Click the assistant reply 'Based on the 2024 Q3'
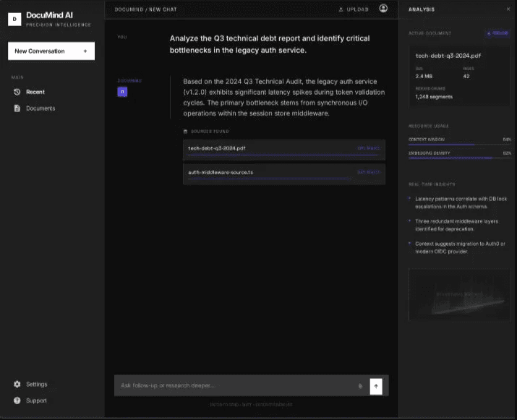This screenshot has width=517, height=420. [x=284, y=98]
